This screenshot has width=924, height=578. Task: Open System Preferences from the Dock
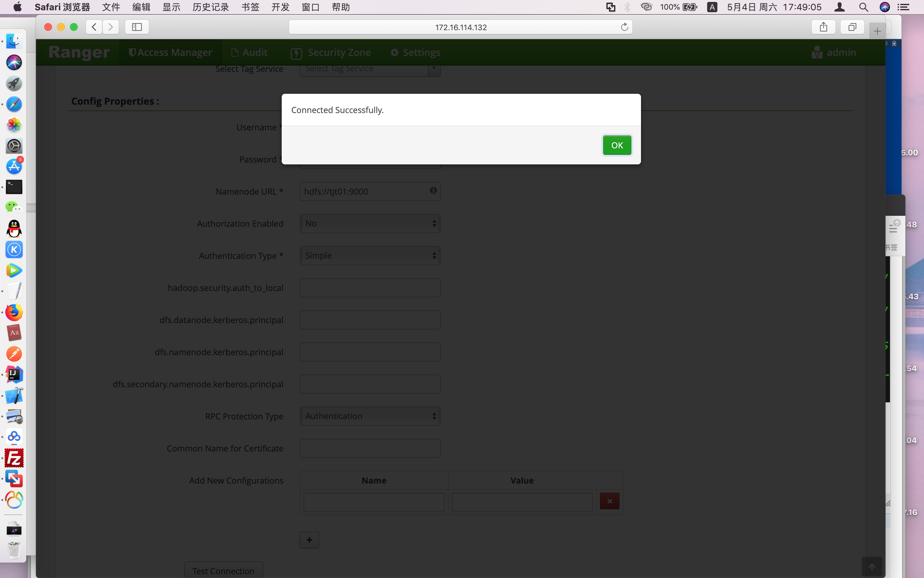[x=14, y=146]
